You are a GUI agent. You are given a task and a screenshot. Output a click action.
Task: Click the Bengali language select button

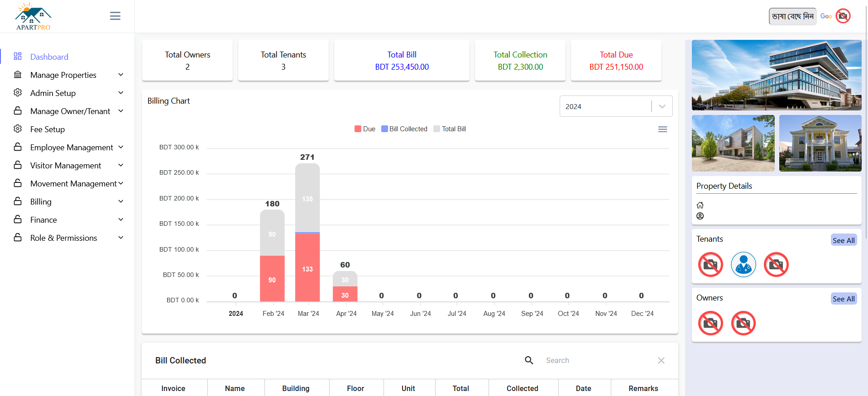tap(792, 16)
